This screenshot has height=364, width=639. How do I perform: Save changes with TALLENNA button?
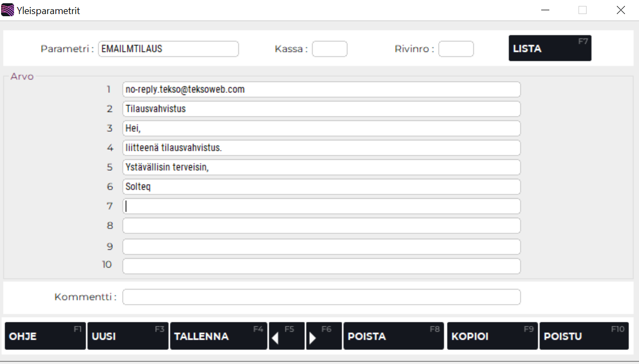coord(218,336)
